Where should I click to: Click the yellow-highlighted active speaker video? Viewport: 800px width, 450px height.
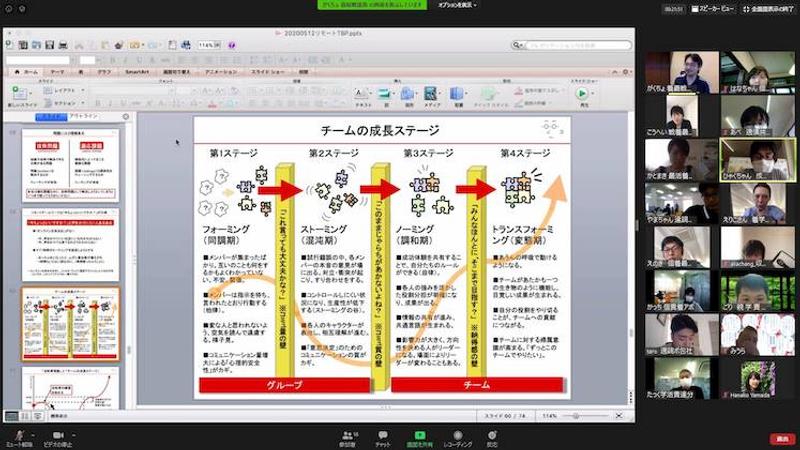pos(758,160)
